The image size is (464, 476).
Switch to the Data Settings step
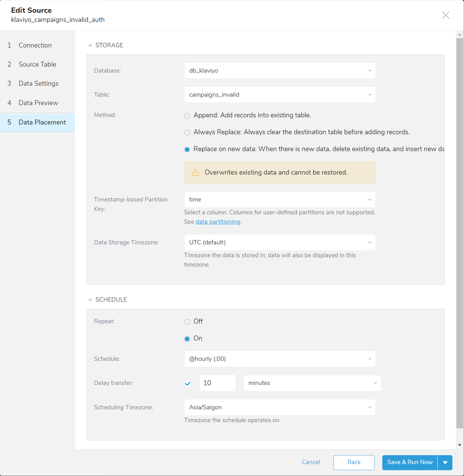tap(38, 84)
